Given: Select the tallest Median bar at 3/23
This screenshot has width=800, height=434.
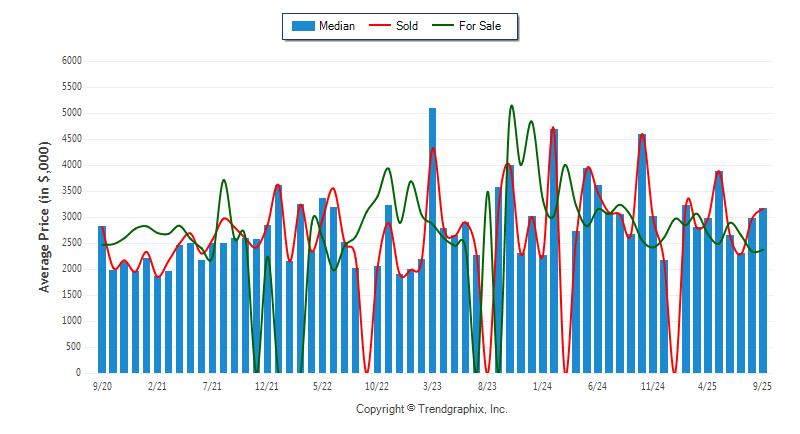Looking at the screenshot, I should coord(432,240).
